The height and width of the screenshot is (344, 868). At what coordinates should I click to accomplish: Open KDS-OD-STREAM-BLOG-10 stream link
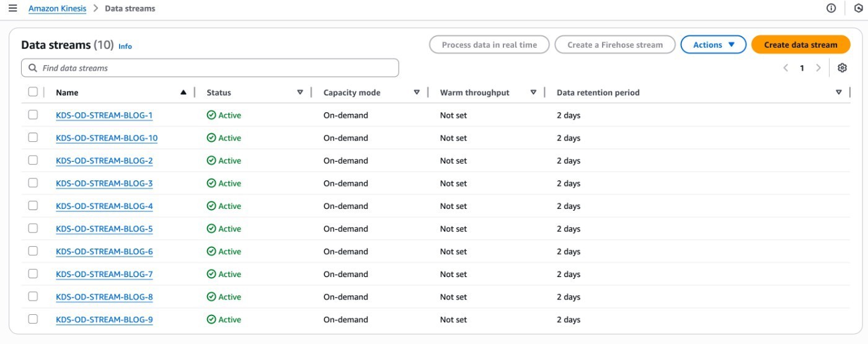[107, 138]
